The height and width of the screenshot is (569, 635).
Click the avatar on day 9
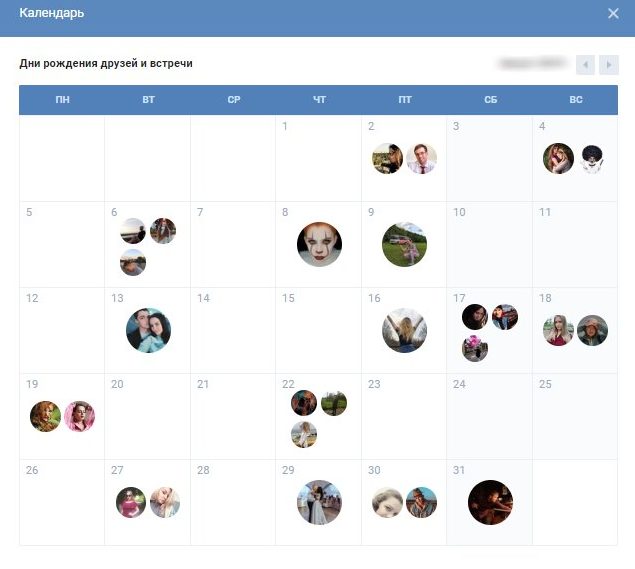point(404,244)
